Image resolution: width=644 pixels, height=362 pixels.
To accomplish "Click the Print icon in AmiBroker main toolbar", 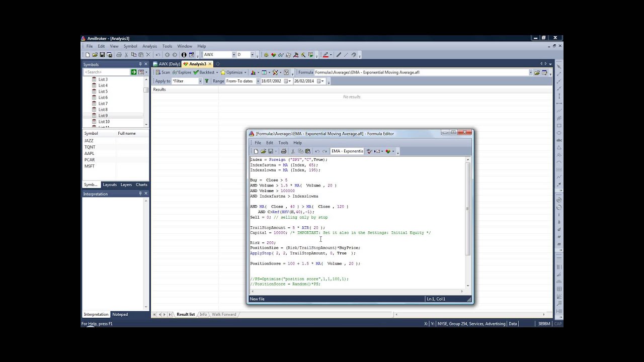I will [x=119, y=55].
